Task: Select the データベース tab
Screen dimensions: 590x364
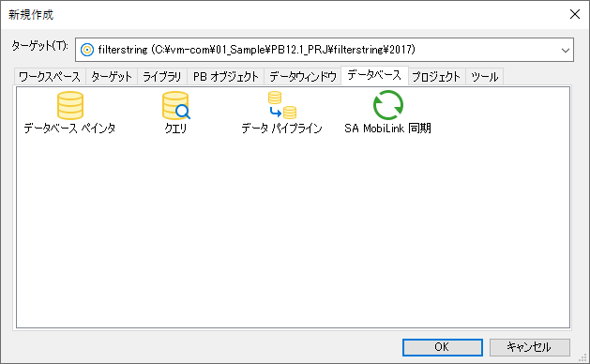Action: [374, 76]
